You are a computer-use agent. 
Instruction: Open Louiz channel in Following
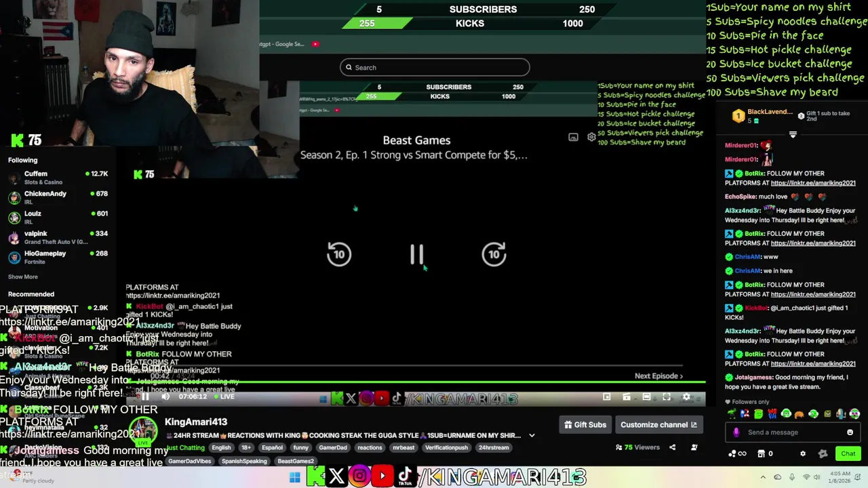click(x=58, y=217)
